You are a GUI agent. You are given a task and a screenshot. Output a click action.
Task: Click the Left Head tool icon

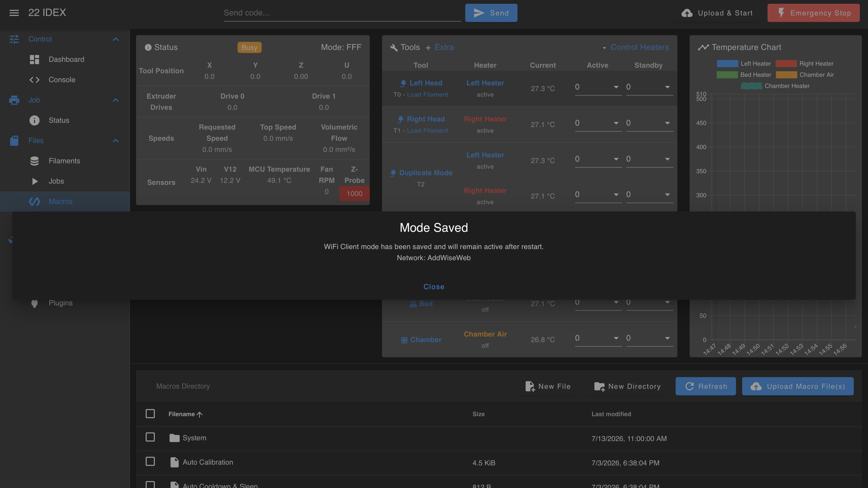coord(403,83)
